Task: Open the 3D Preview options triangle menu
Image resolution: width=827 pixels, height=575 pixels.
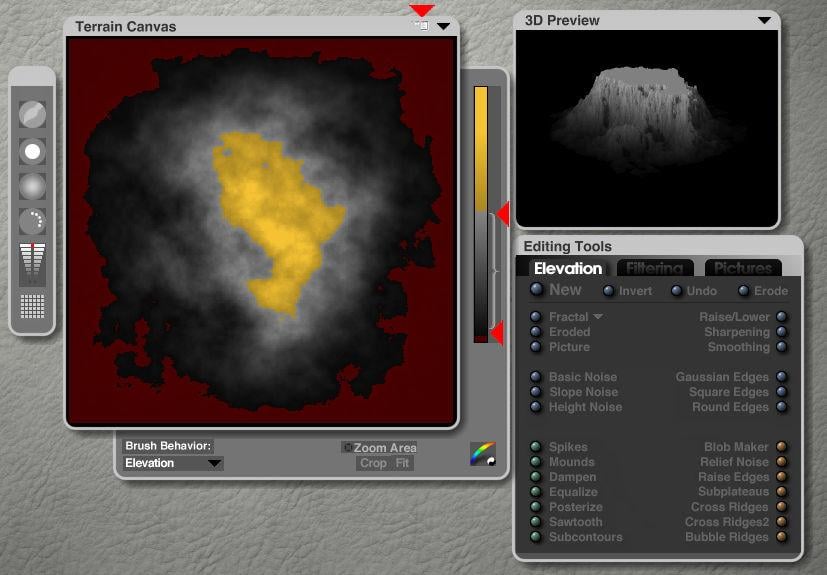Action: [764, 21]
